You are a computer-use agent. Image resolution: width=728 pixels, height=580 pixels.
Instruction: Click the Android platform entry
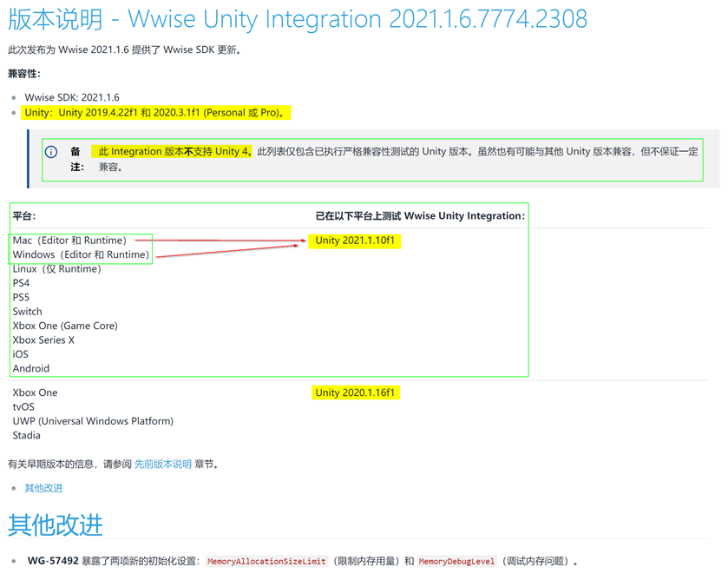coord(30,368)
